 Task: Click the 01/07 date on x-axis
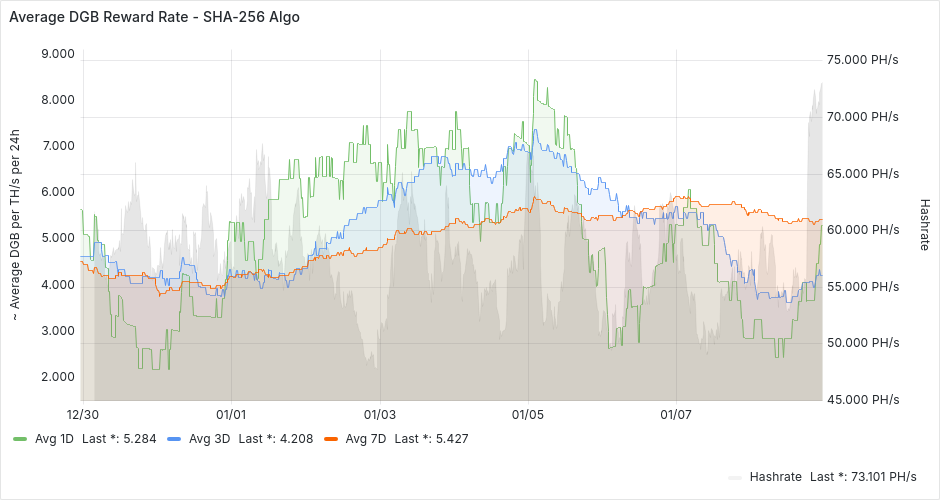677,414
